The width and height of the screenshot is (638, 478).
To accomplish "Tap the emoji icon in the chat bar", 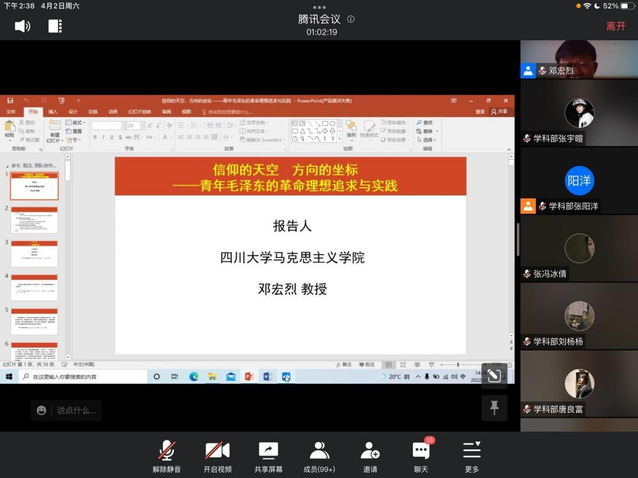I will (41, 410).
